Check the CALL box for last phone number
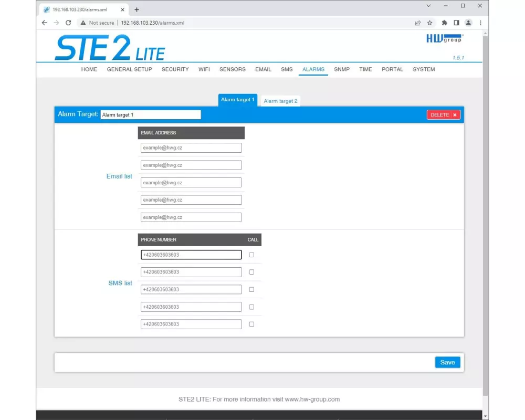 251,324
